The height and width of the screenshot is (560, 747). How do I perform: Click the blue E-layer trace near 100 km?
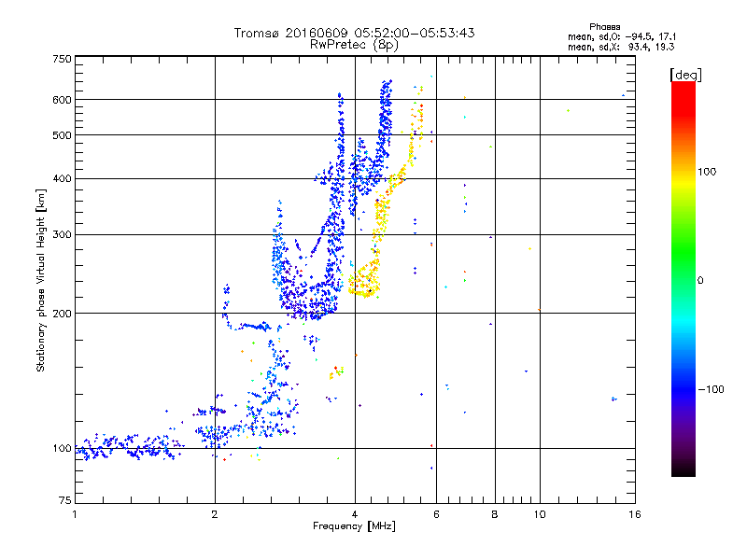129,448
